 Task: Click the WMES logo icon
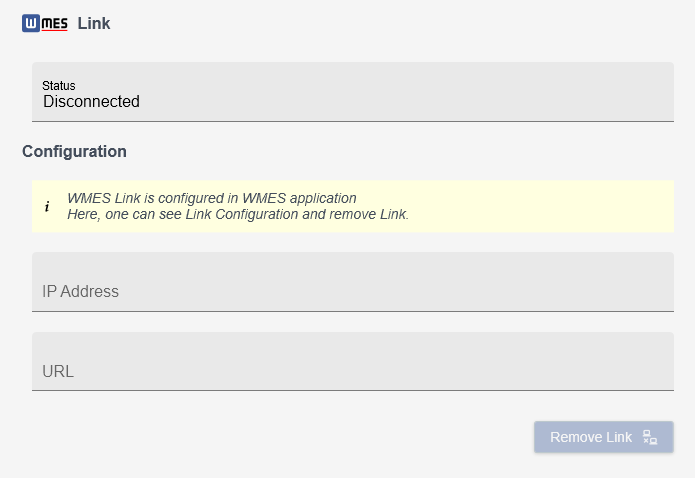[45, 23]
